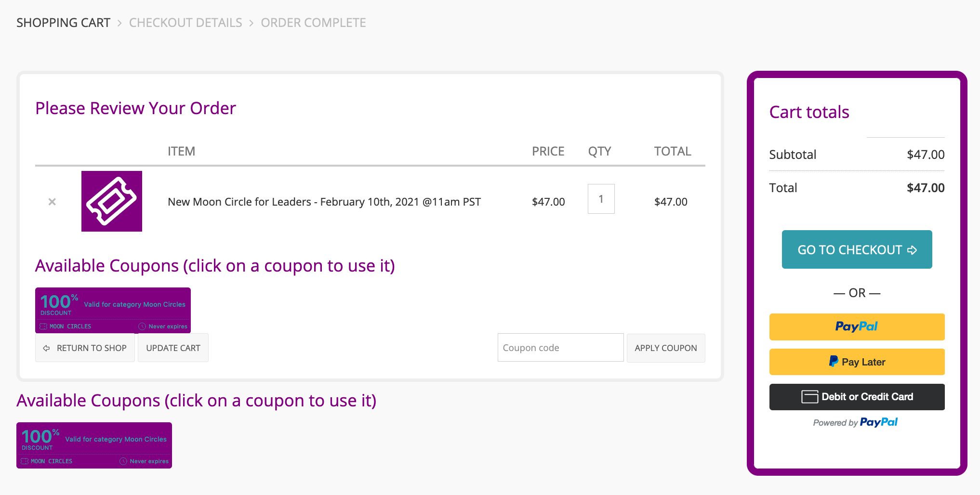Click the Order Complete breadcrumb step
This screenshot has width=980, height=495.
[x=313, y=23]
